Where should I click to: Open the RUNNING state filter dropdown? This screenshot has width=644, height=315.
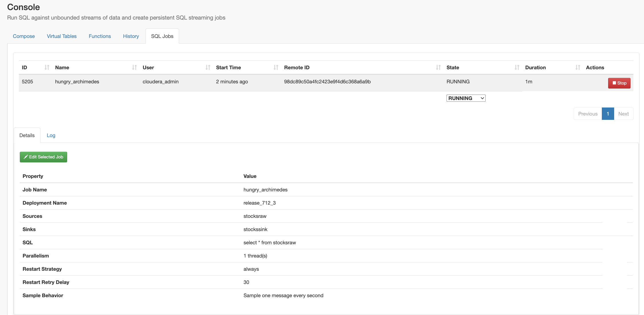click(x=466, y=98)
